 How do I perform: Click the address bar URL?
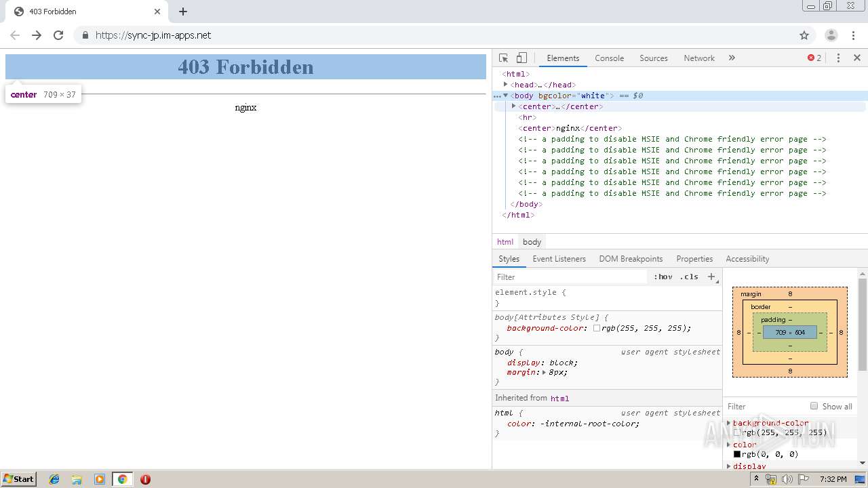[x=153, y=35]
